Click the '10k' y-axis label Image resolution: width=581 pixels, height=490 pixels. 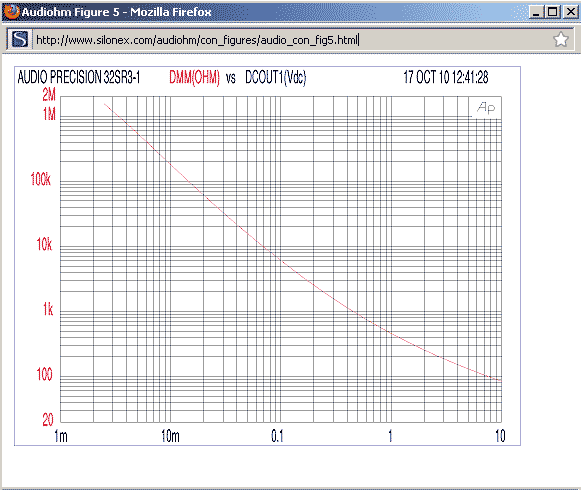[44, 244]
